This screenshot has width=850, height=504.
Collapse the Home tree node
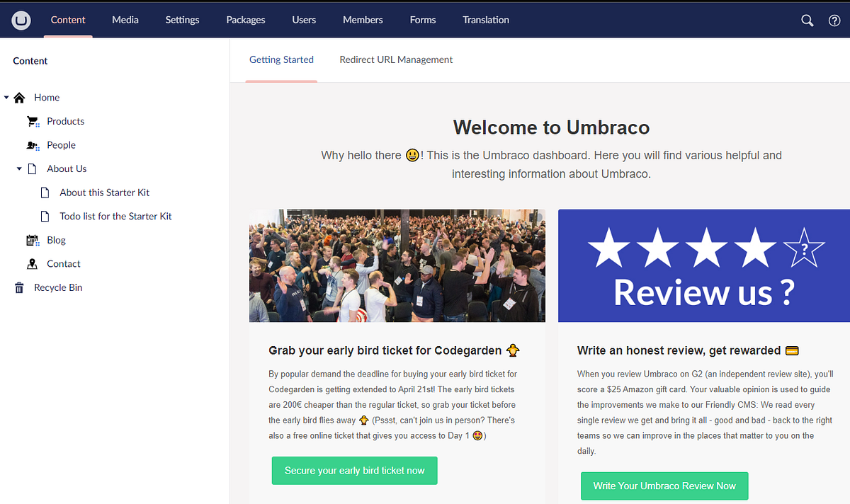coord(6,98)
